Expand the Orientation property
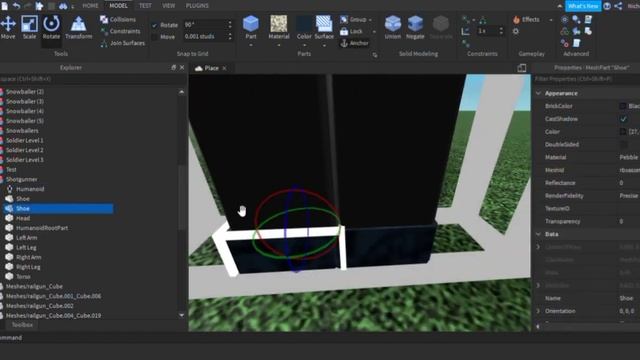 click(x=538, y=311)
